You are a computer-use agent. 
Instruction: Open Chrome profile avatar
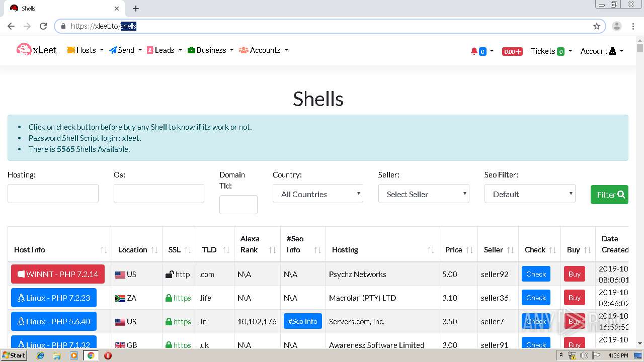(617, 26)
